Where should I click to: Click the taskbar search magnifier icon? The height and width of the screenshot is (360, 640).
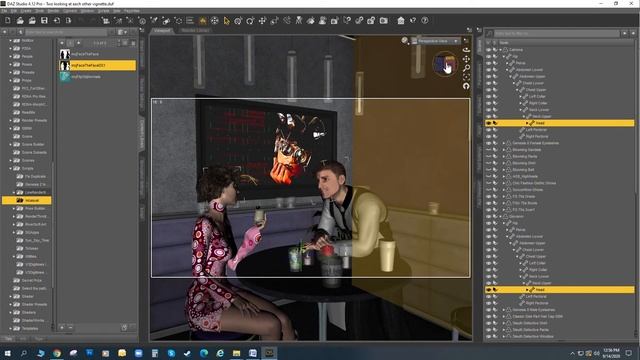coord(24,353)
